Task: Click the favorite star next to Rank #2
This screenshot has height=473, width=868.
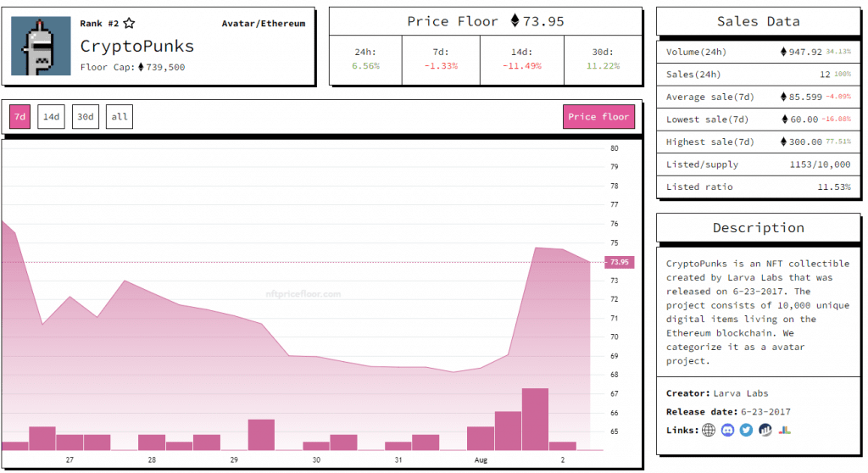Action: tap(129, 23)
